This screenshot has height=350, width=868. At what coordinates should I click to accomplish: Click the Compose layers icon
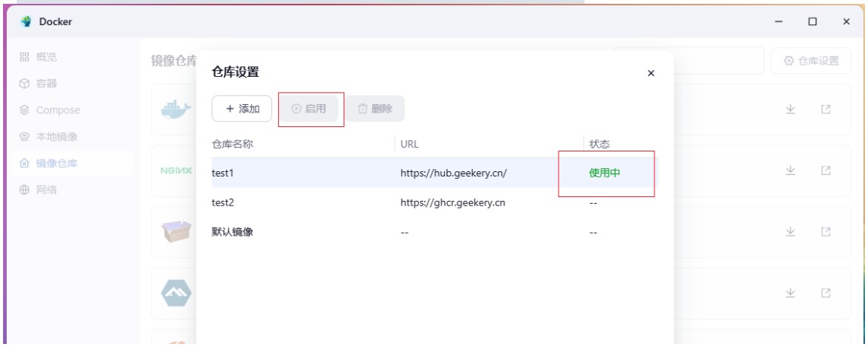coord(24,110)
